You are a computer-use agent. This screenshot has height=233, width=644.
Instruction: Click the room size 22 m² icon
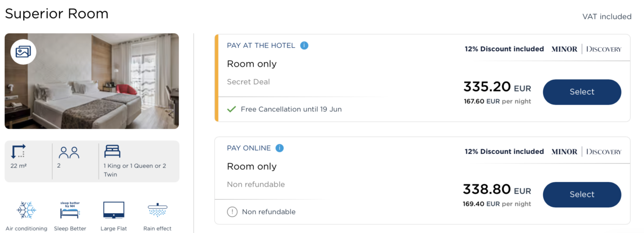coord(18,152)
